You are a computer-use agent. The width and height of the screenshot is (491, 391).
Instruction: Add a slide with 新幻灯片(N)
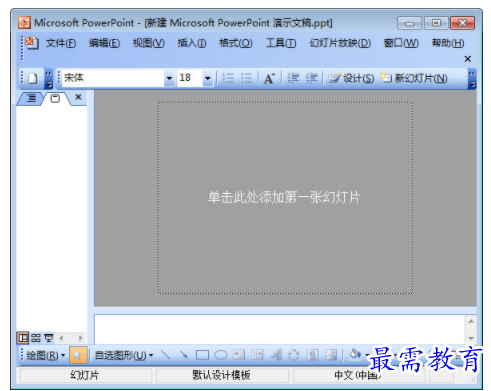pos(414,79)
